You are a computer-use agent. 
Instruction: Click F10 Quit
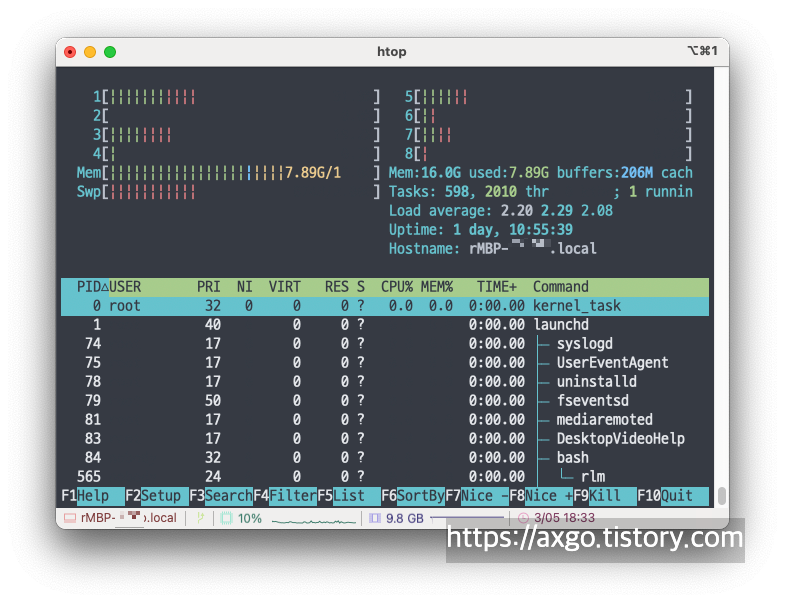[673, 496]
